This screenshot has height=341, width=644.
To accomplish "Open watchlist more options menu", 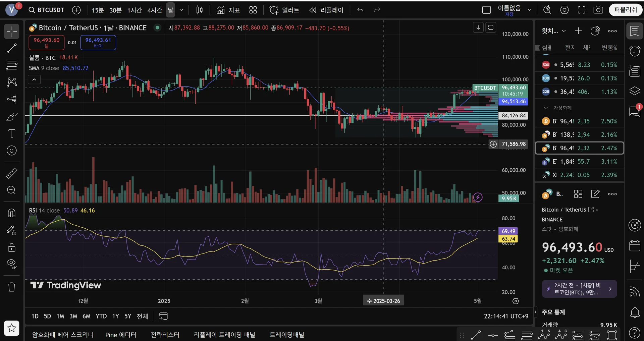I will (x=612, y=31).
